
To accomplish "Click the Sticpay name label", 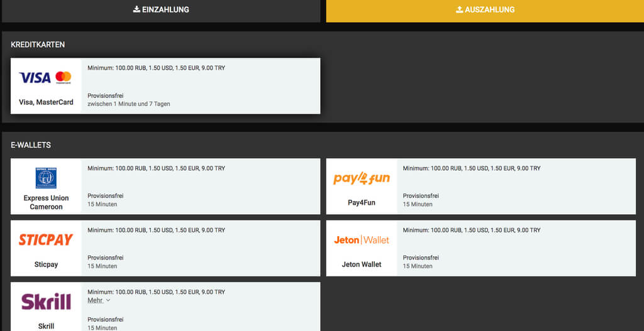I will [46, 264].
